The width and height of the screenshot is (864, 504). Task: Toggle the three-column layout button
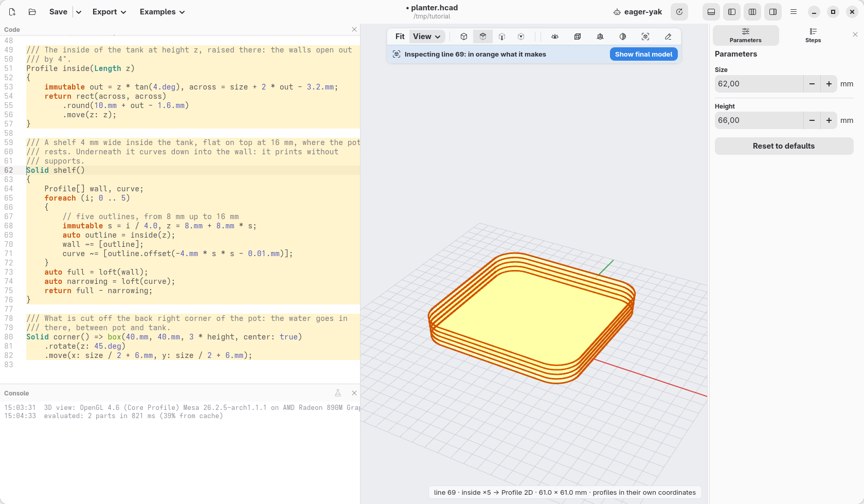click(752, 12)
